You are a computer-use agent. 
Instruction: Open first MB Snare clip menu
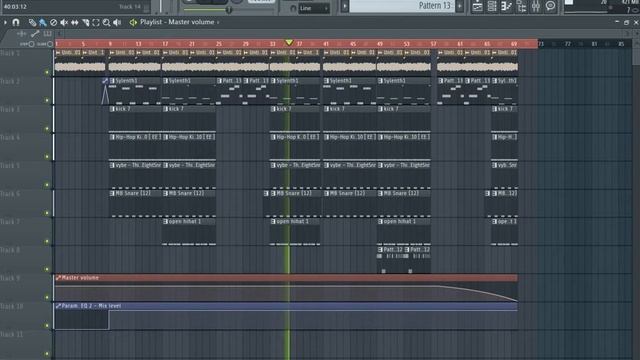point(112,193)
